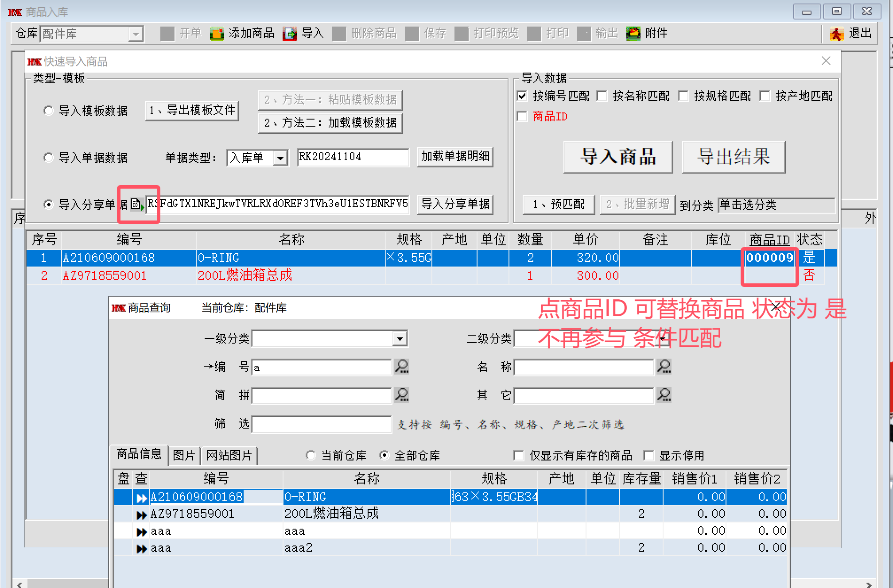Click the left arrow of the bottom horizontal scrollbar

coord(19,584)
